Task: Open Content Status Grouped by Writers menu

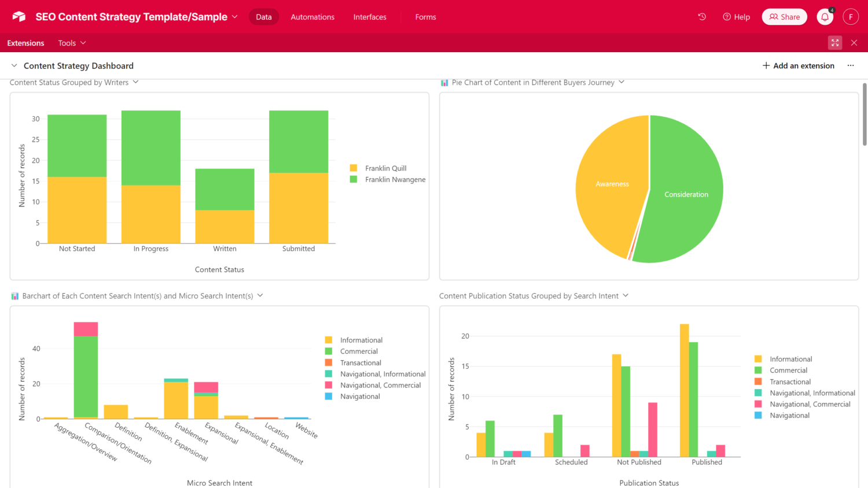Action: point(135,82)
